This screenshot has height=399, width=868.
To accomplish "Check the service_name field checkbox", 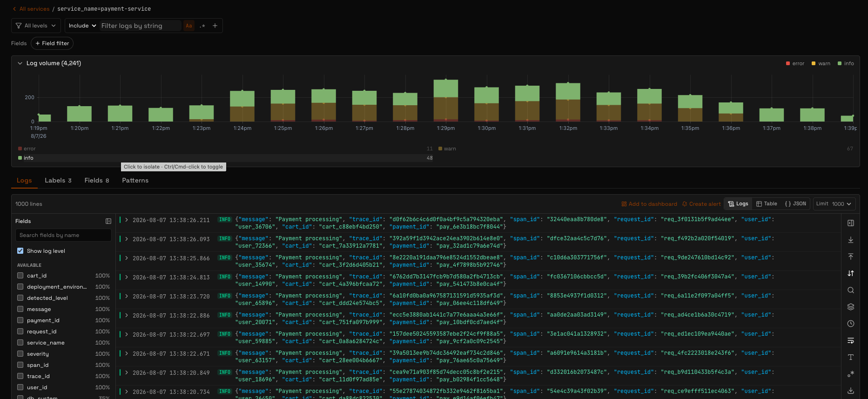I will (20, 343).
